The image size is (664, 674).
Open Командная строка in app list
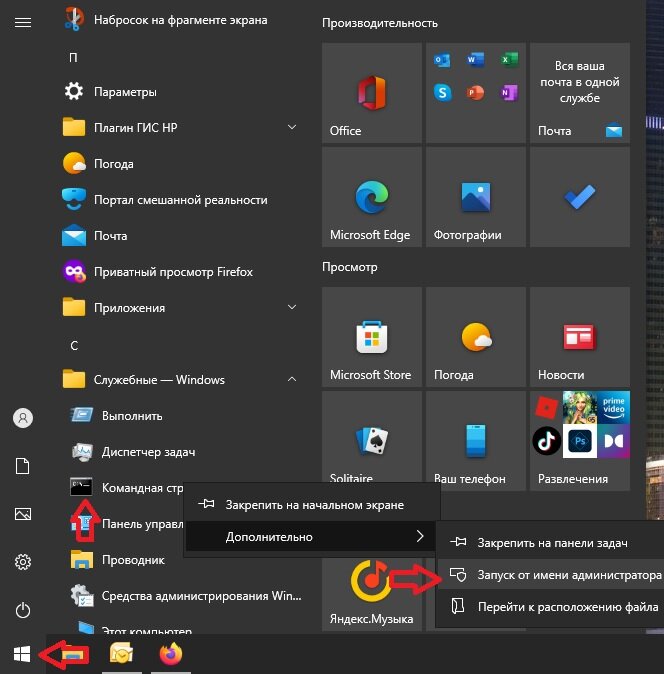(x=127, y=488)
